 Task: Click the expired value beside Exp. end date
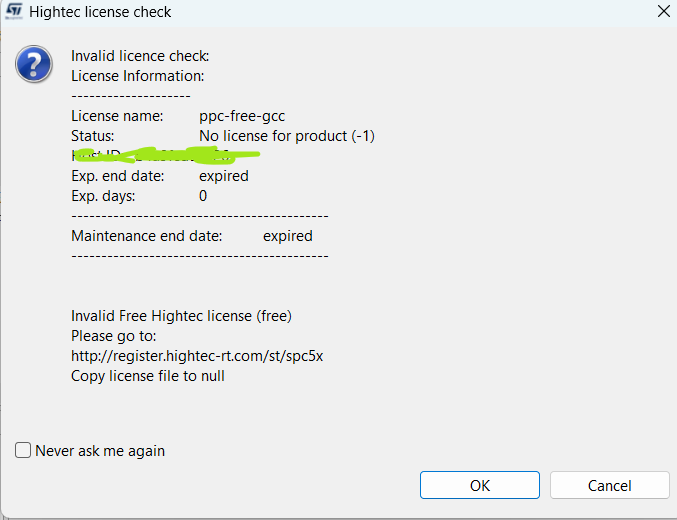click(x=223, y=176)
